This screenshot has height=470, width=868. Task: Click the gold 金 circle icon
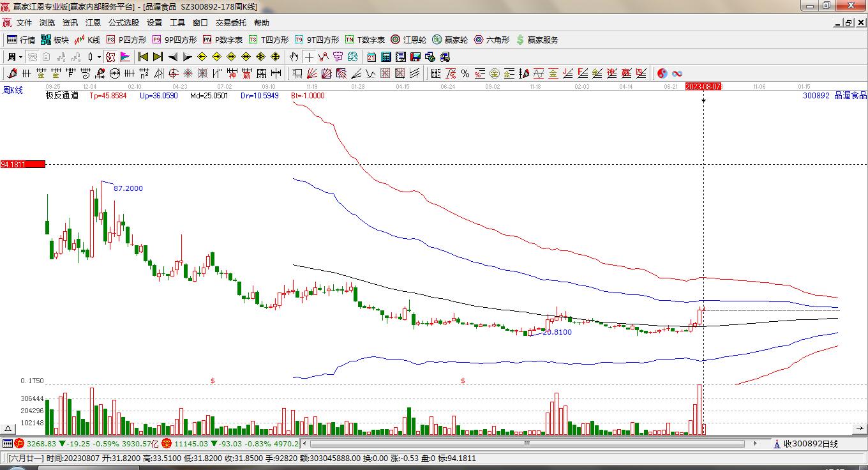tap(495, 73)
